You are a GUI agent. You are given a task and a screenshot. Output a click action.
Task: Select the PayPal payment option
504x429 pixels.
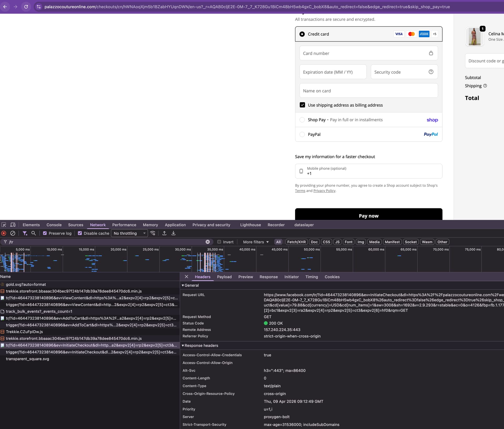point(302,134)
